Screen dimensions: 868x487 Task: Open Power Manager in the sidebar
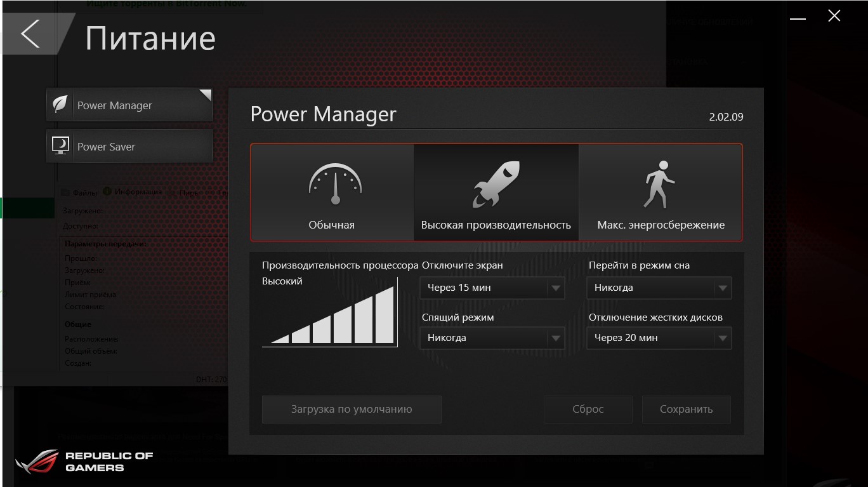[129, 105]
